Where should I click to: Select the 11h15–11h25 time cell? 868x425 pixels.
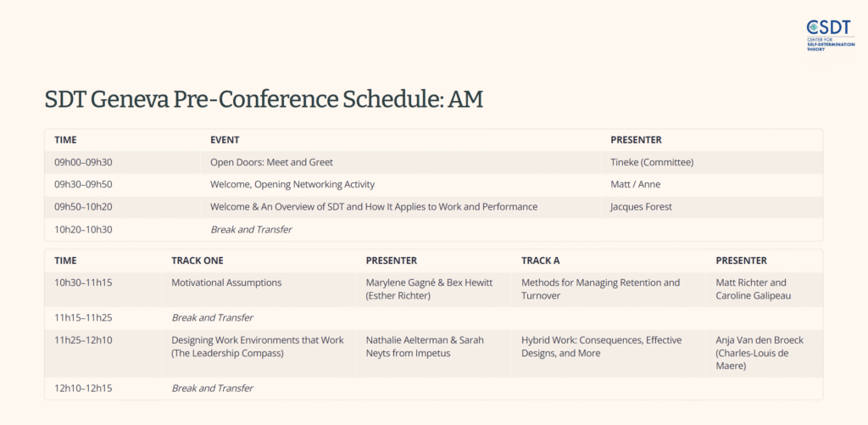(83, 317)
